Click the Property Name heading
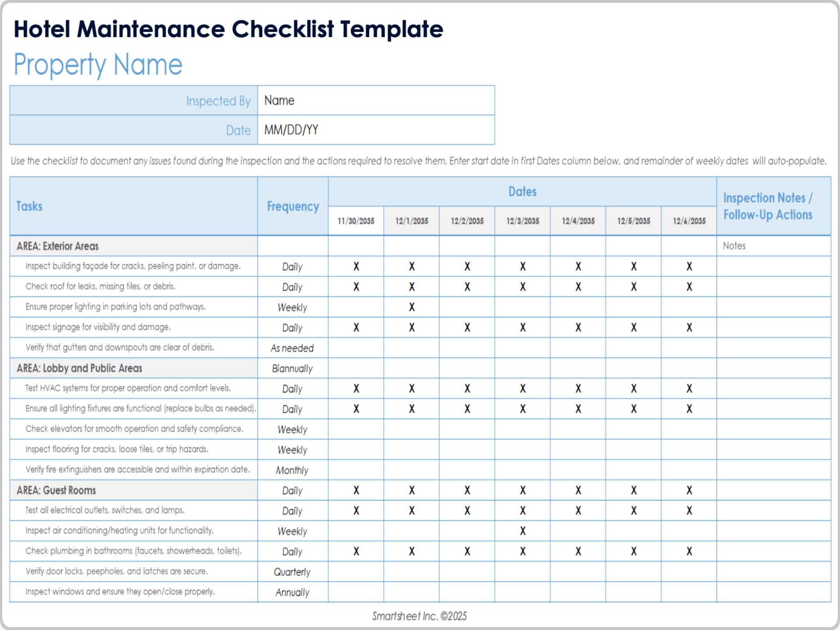 98,65
